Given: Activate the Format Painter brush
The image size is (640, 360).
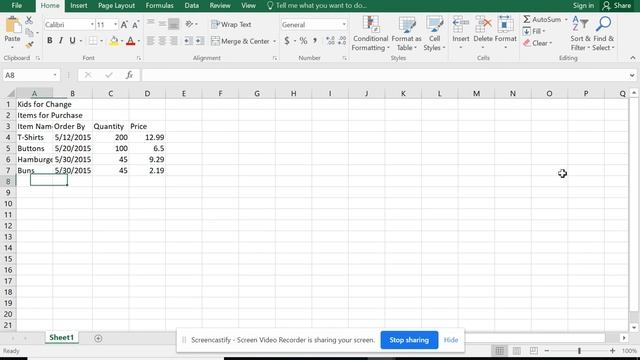Looking at the screenshot, I should pos(29,44).
